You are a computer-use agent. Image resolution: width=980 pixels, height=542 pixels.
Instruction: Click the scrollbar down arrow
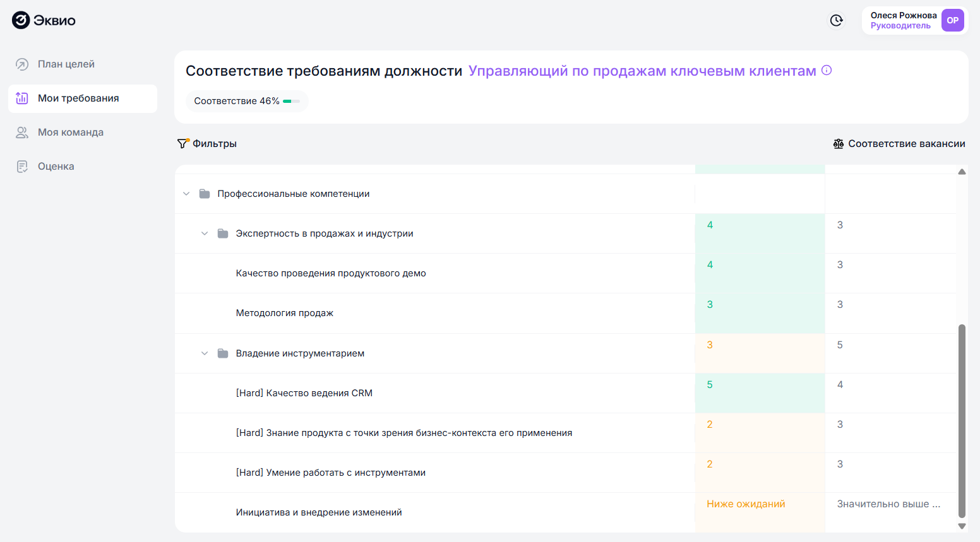pos(962,526)
